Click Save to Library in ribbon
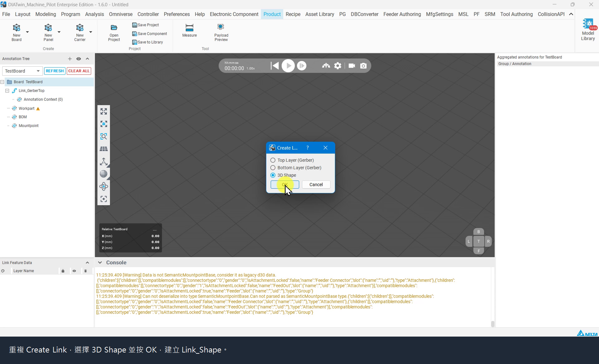Image resolution: width=599 pixels, height=364 pixels. click(x=147, y=42)
